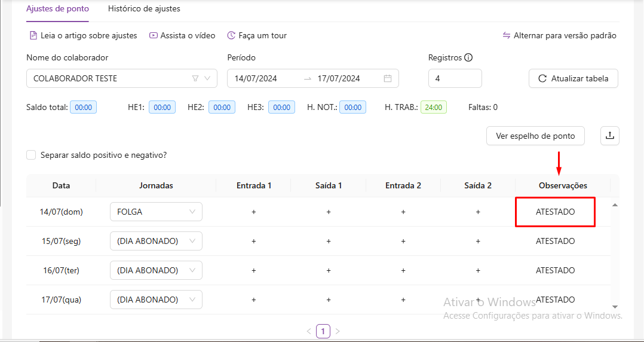Screen dimensions: 644x342
Task: Click the Registros number input field
Action: point(455,78)
